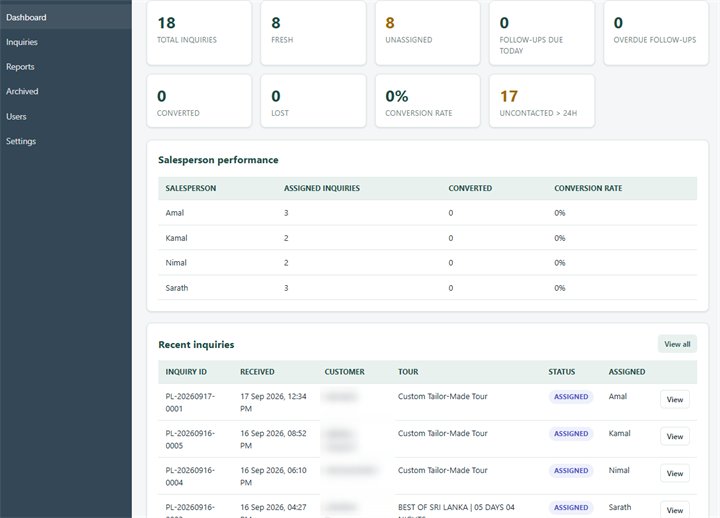Viewport: 720px width, 518px height.
Task: Navigate to Users in the sidebar
Action: click(66, 117)
